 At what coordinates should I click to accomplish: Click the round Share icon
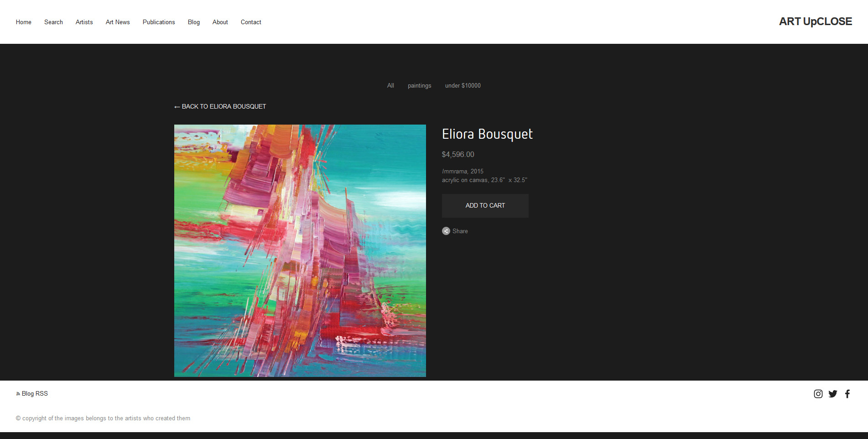[446, 231]
